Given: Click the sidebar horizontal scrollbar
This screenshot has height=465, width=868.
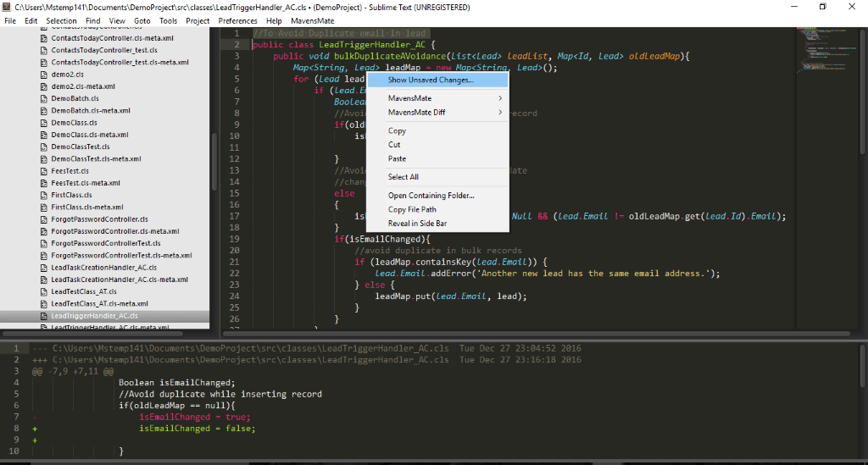Looking at the screenshot, I should [x=92, y=334].
